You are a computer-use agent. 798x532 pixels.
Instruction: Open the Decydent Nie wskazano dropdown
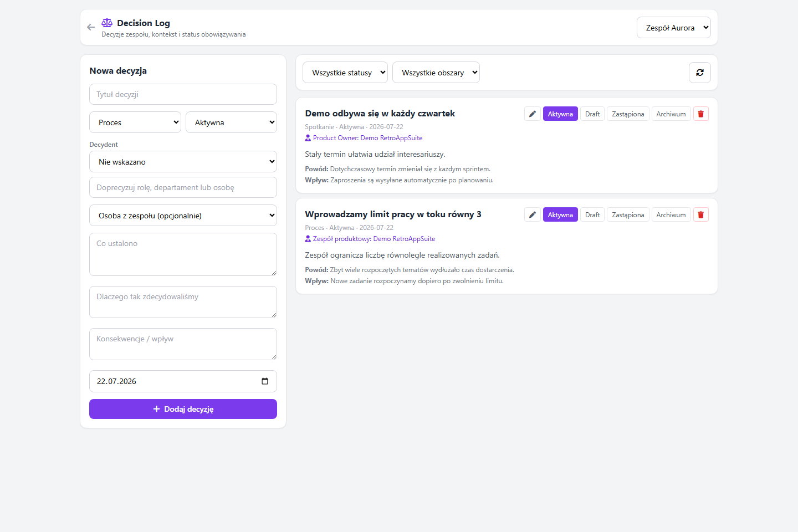coord(183,162)
